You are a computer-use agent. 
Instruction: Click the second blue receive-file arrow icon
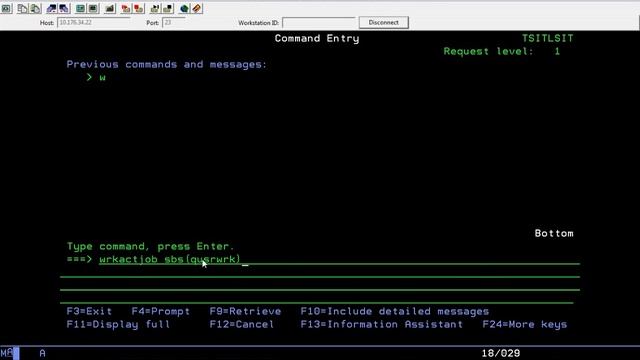pyautogui.click(x=64, y=8)
